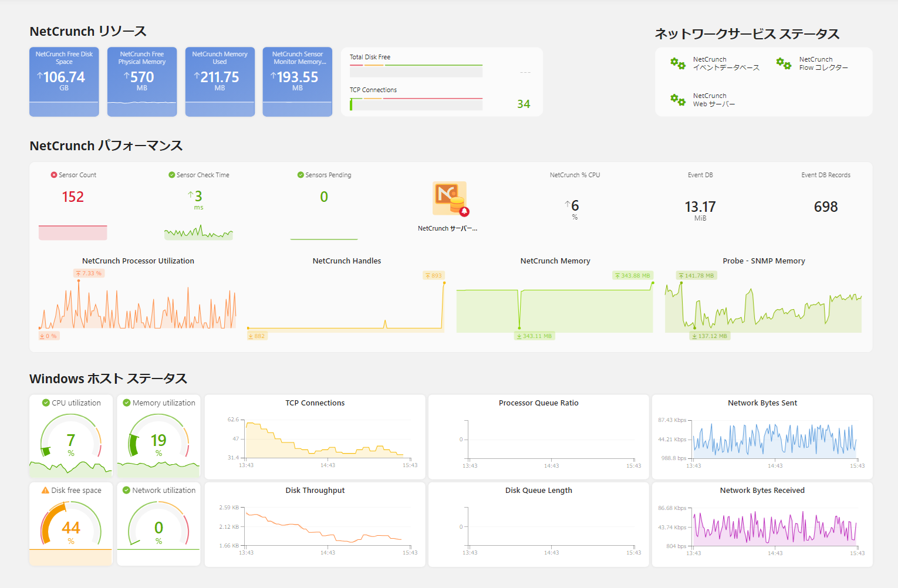The width and height of the screenshot is (898, 588).
Task: Click the NetCrunch Web サーバー label
Action: 714,100
